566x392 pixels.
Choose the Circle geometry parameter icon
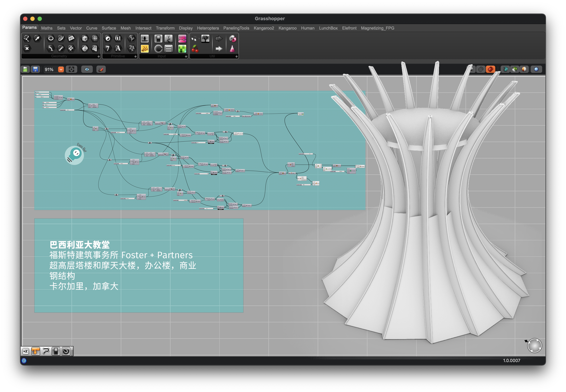(x=51, y=38)
